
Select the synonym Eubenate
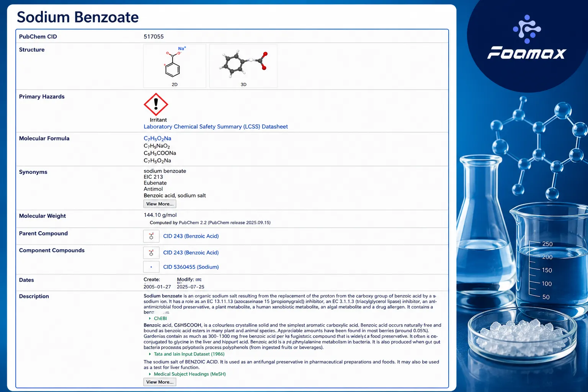(x=155, y=183)
